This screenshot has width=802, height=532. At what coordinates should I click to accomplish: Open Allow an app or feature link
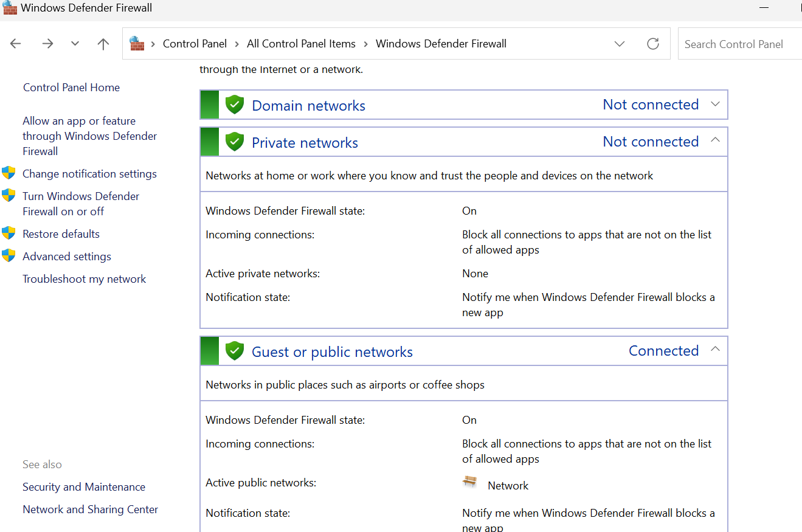click(x=90, y=136)
